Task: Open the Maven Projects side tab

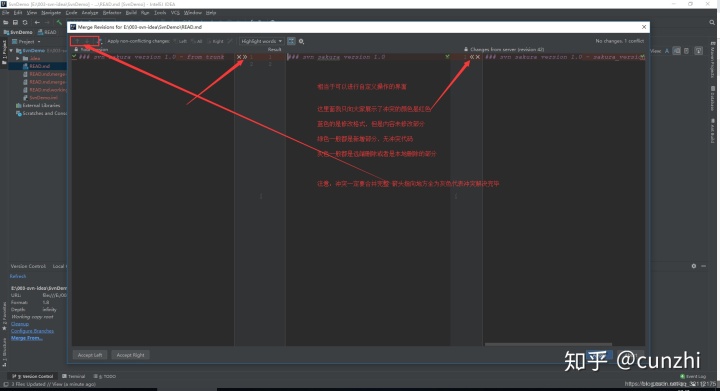Action: [x=713, y=59]
